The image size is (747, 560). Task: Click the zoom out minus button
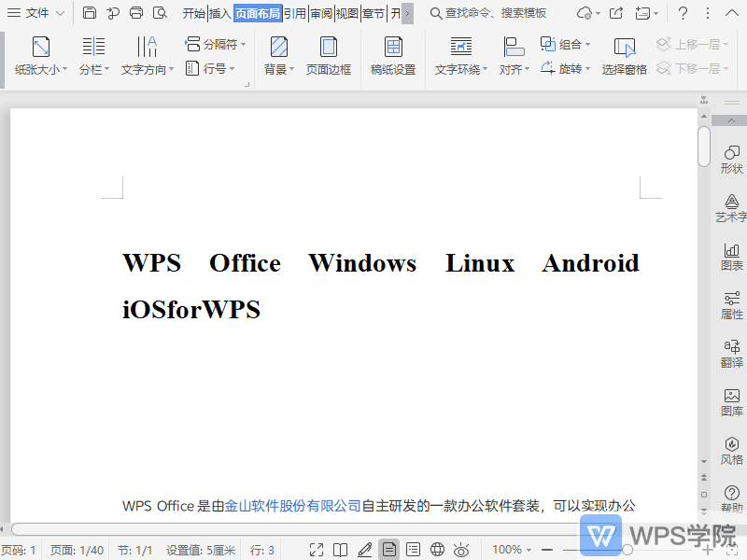(x=547, y=550)
